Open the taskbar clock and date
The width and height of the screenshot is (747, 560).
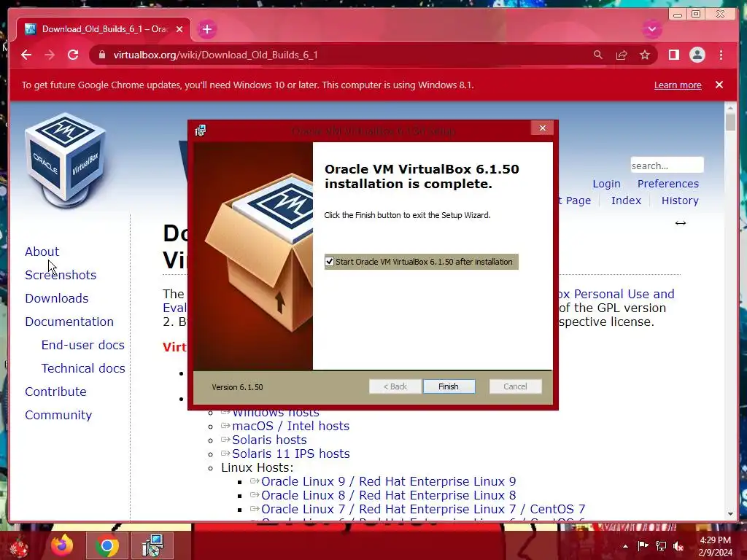point(715,546)
